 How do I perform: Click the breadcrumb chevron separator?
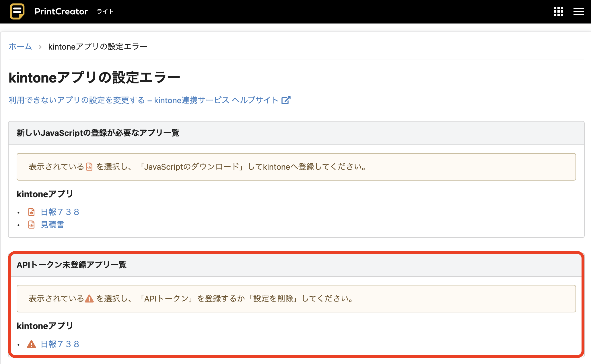40,47
